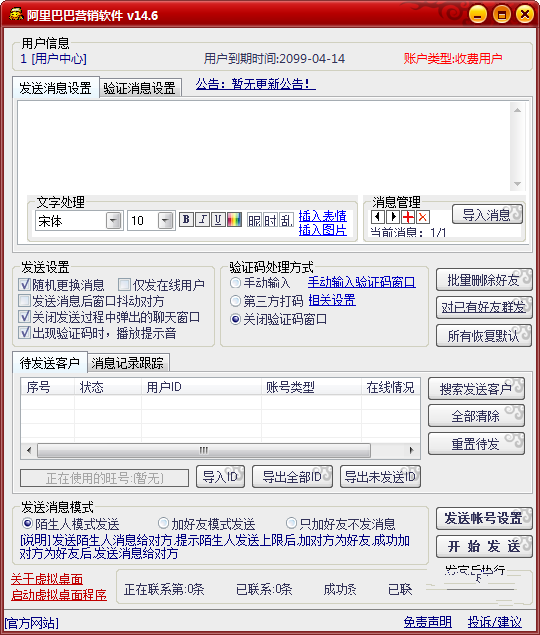This screenshot has width=540, height=635.
Task: Add new message with red plus
Action: pos(408,217)
